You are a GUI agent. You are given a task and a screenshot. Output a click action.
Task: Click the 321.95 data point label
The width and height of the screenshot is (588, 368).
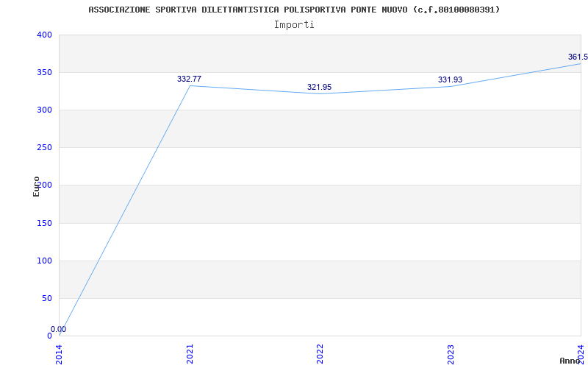[319, 87]
